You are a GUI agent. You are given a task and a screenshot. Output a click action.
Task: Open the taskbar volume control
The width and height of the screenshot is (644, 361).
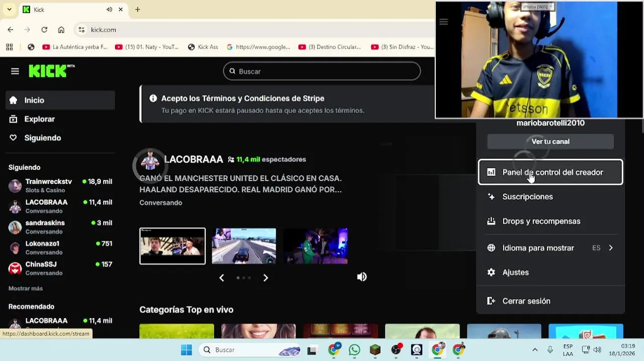click(597, 350)
